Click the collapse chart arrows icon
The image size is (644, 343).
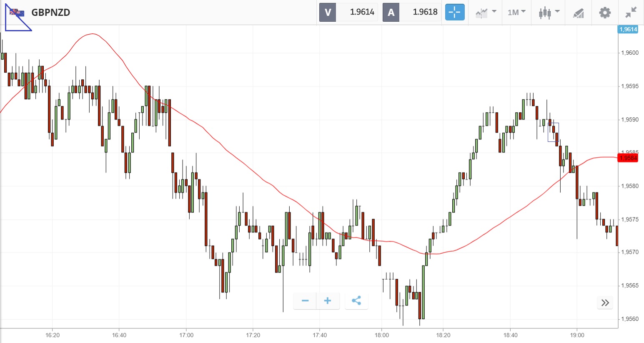tap(631, 13)
